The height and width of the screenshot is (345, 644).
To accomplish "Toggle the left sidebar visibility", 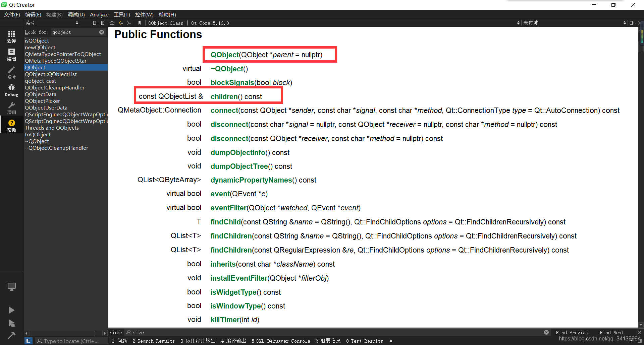I will [29, 341].
